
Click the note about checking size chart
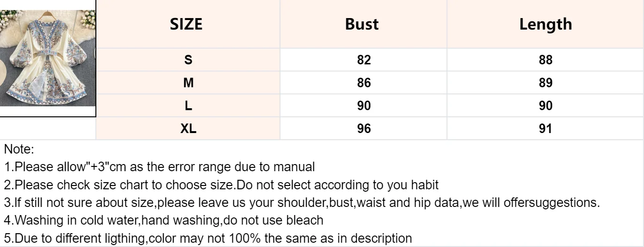[x=221, y=185]
